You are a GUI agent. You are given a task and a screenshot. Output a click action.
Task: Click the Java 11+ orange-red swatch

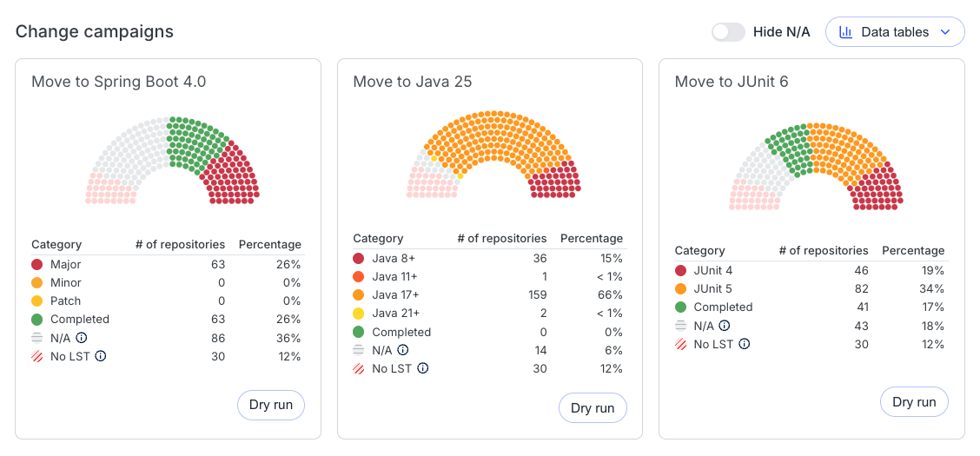coord(359,276)
